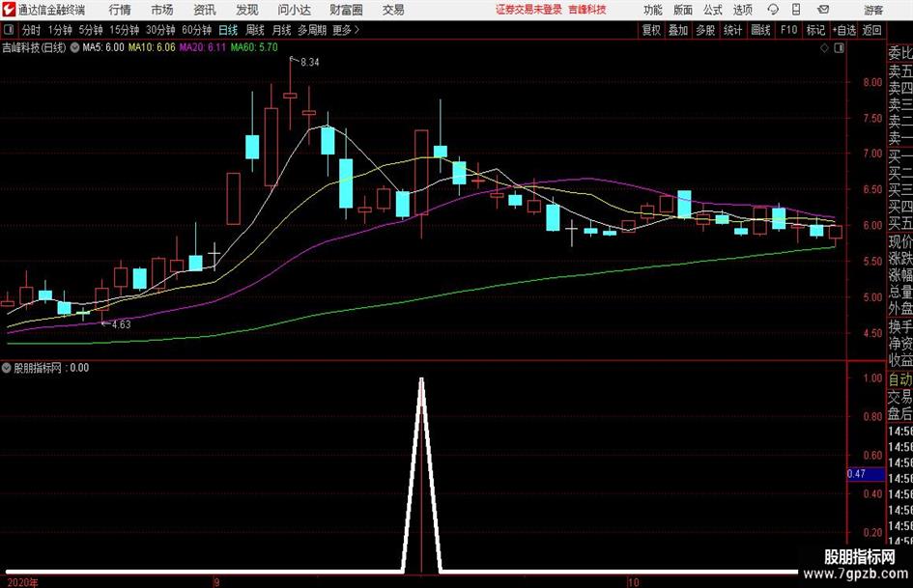
Task: Open the dropdown next to 股朋指标网 indicator
Action: (x=7, y=368)
